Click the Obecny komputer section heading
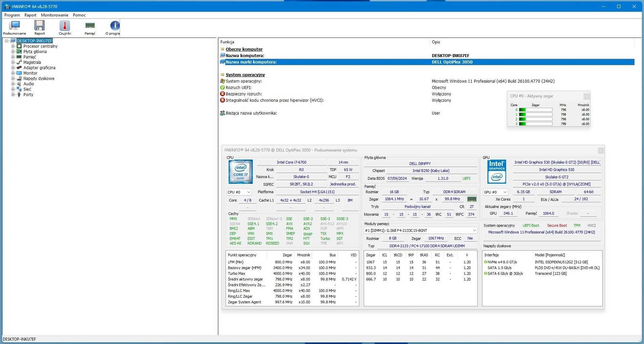The image size is (644, 344). tap(244, 49)
